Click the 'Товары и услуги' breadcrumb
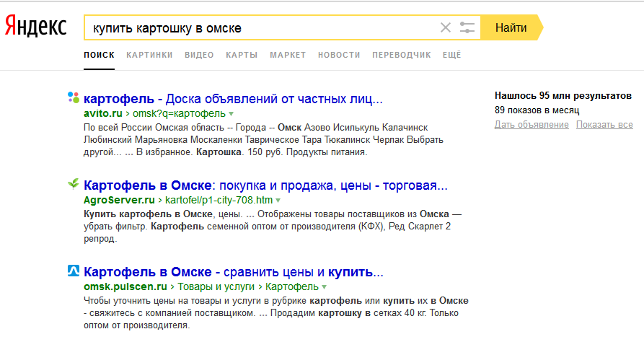 click(216, 287)
